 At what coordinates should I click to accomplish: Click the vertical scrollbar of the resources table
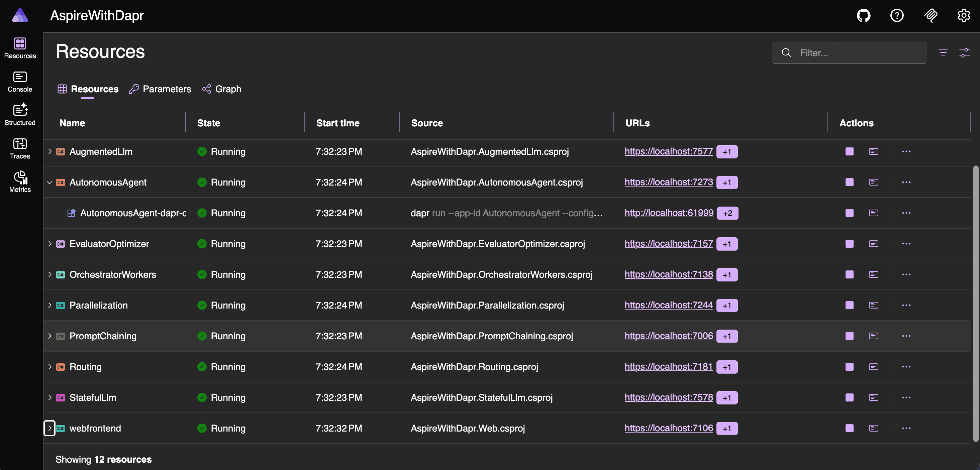click(975, 304)
